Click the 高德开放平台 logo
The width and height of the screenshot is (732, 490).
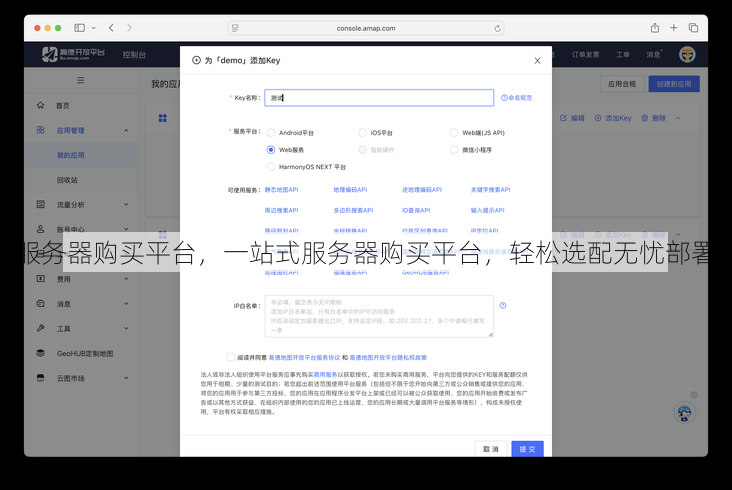(73, 54)
